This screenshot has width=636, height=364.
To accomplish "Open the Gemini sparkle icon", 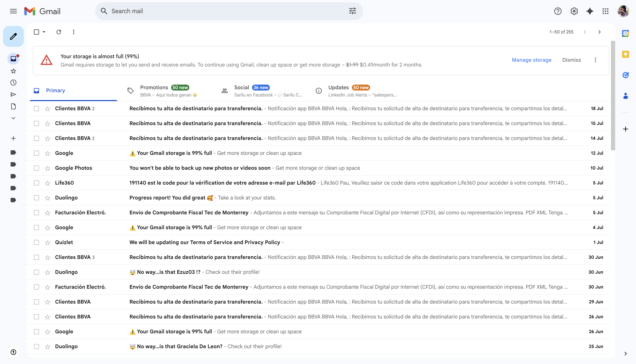I will tap(590, 11).
